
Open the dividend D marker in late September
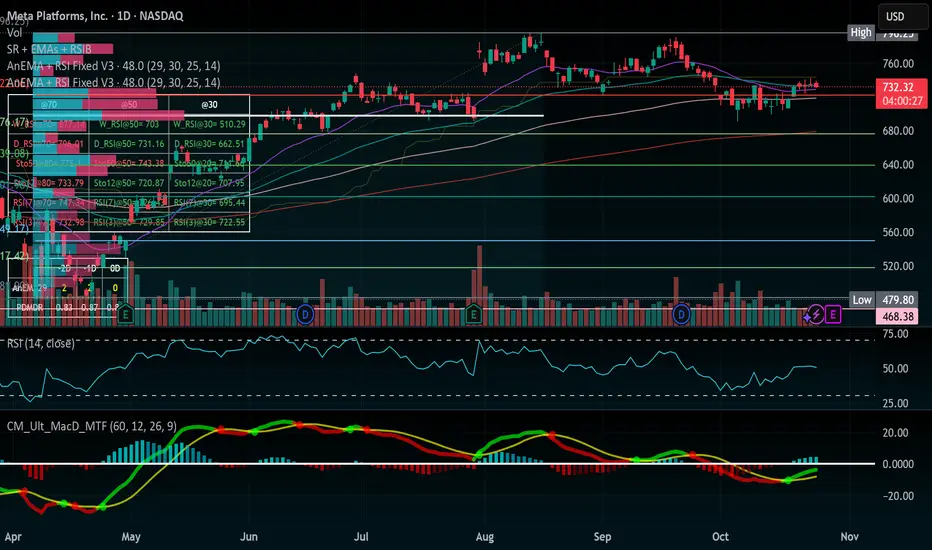(x=681, y=313)
